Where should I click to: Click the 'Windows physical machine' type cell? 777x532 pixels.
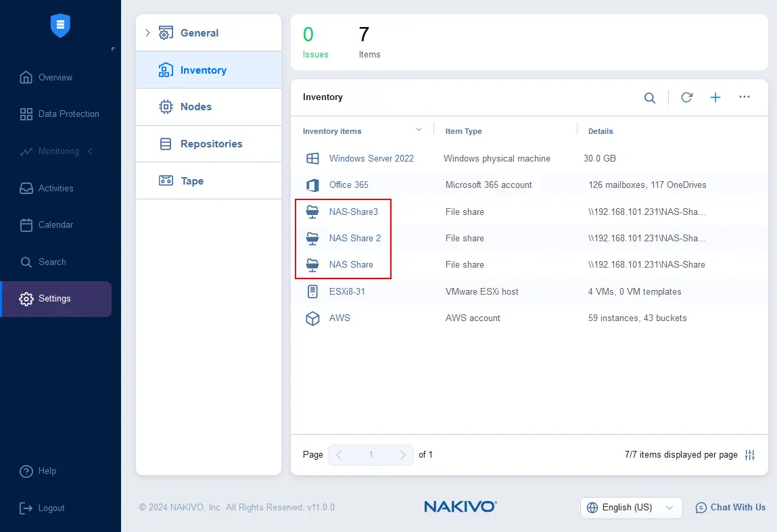496,158
